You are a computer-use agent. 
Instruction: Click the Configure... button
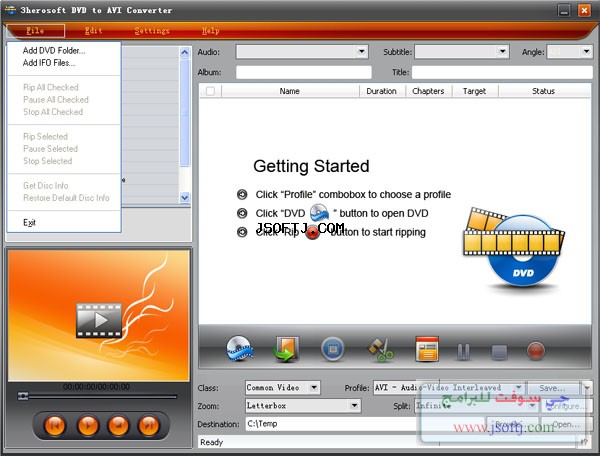click(567, 406)
